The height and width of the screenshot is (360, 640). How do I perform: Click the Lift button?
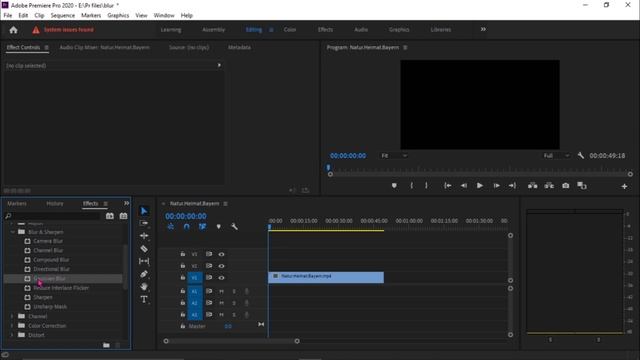[533, 186]
